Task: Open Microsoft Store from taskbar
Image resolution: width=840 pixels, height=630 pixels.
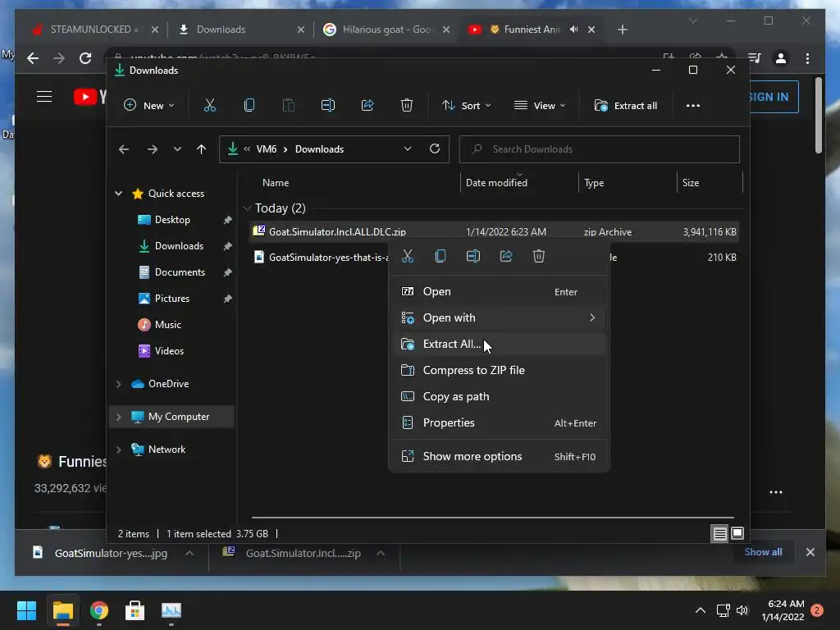Action: point(135,610)
